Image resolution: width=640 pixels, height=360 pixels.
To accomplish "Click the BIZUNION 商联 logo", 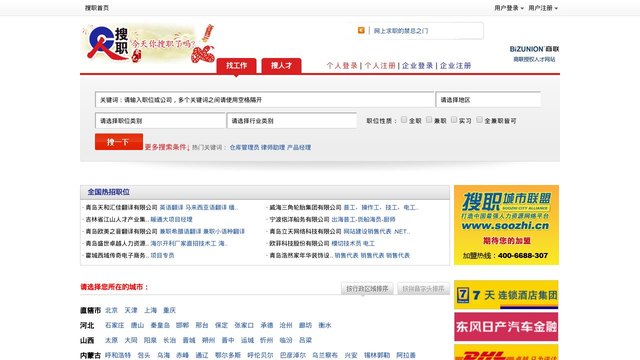I will 534,49.
